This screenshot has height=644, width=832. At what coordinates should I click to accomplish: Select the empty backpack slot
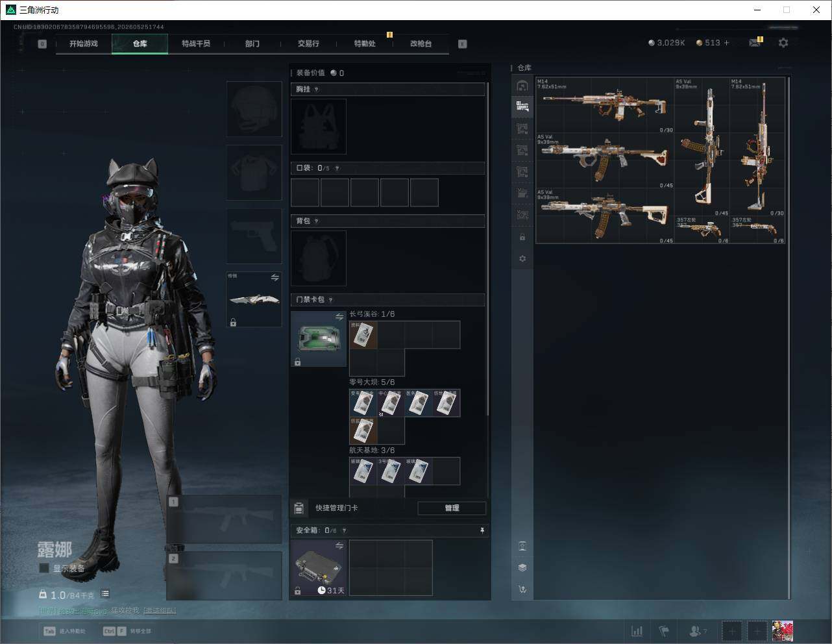tap(319, 258)
